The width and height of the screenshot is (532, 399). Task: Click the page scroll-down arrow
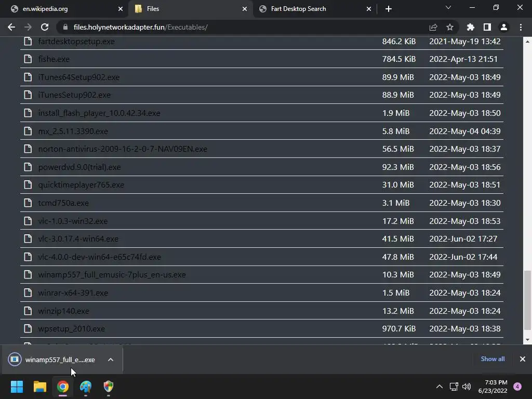[527, 340]
